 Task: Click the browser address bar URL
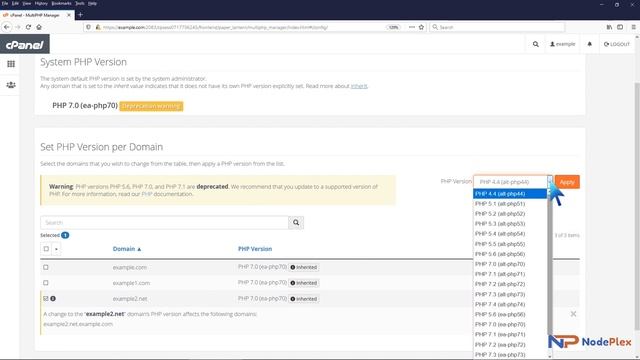pyautogui.click(x=215, y=27)
